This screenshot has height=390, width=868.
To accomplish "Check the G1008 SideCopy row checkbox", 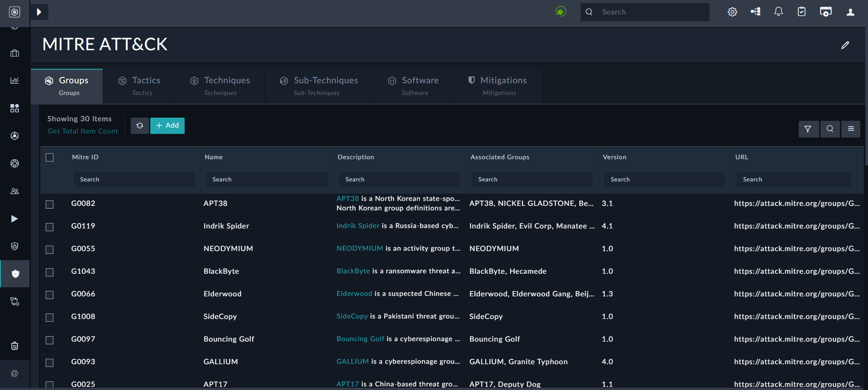I will 50,318.
